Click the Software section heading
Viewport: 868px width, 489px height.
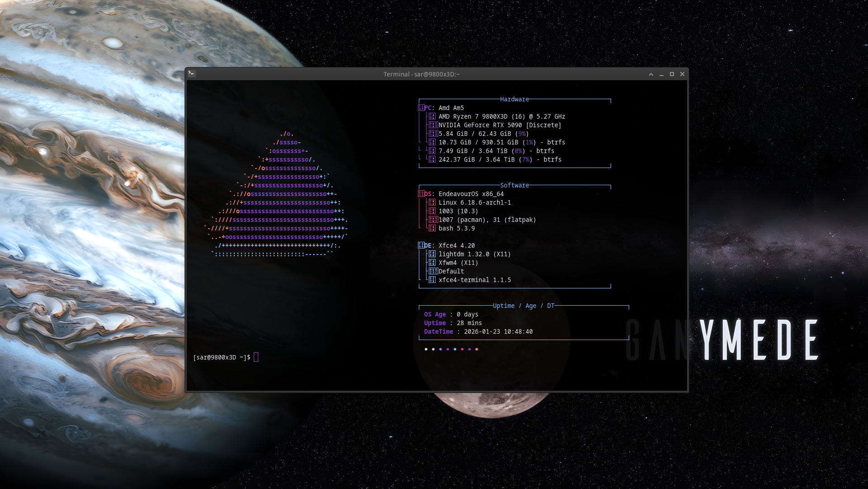pyautogui.click(x=514, y=185)
